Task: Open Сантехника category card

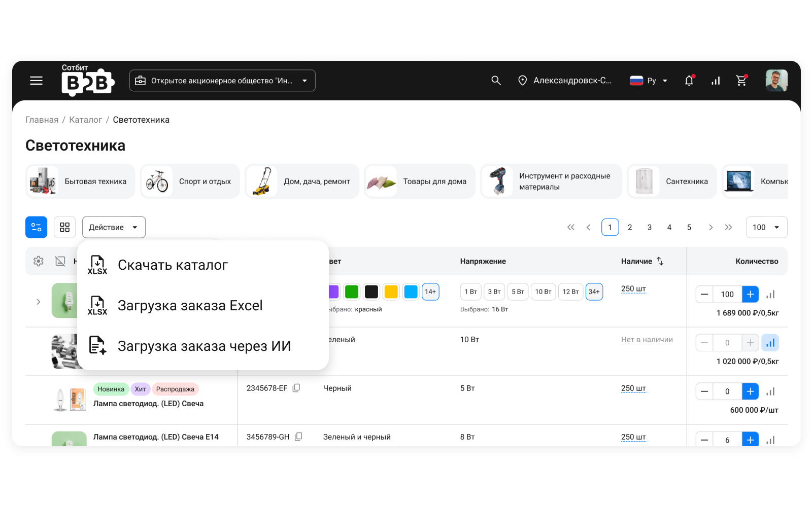Action: point(672,181)
